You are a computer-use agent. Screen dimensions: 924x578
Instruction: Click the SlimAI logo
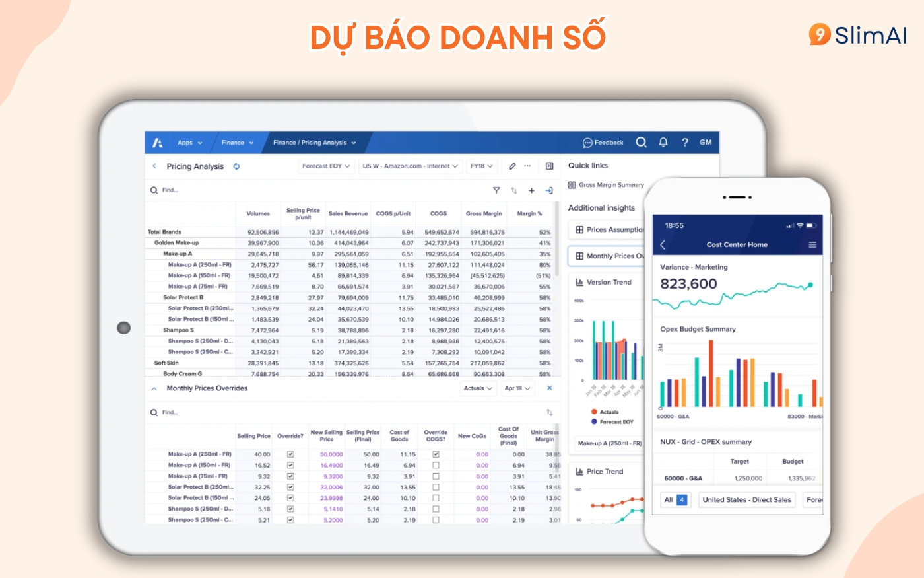click(x=858, y=34)
